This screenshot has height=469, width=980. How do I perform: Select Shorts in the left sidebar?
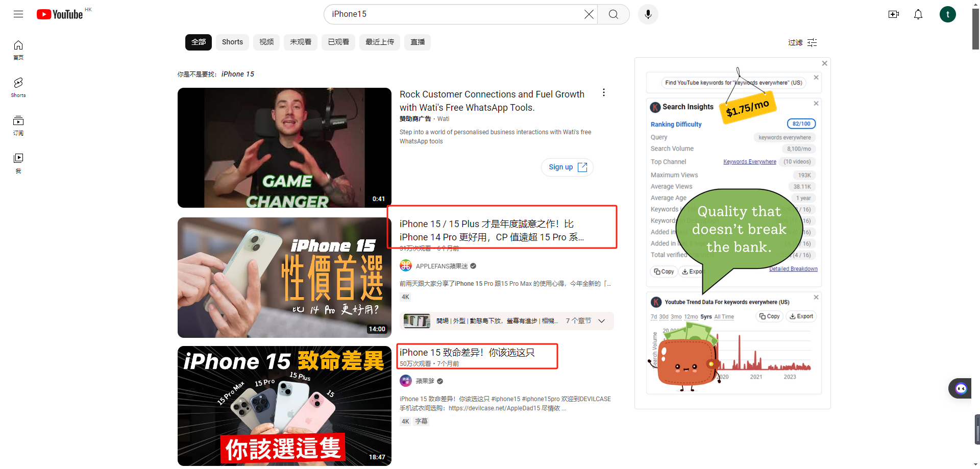[x=18, y=87]
